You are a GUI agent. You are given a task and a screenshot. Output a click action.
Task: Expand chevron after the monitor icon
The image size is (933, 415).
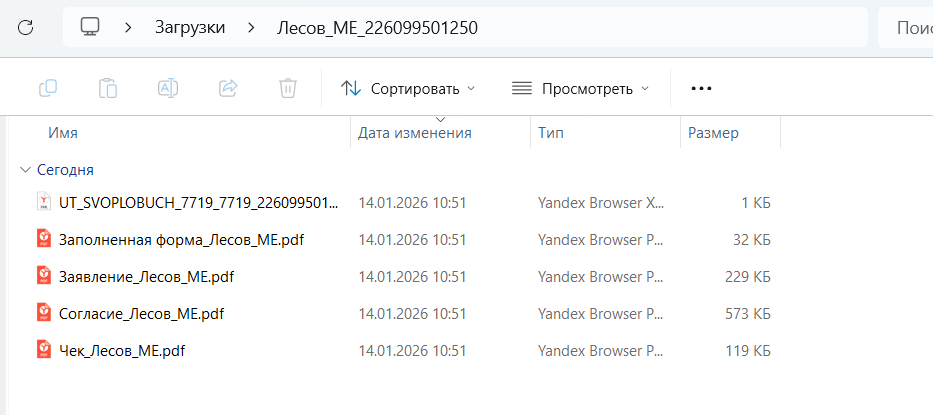coord(128,27)
